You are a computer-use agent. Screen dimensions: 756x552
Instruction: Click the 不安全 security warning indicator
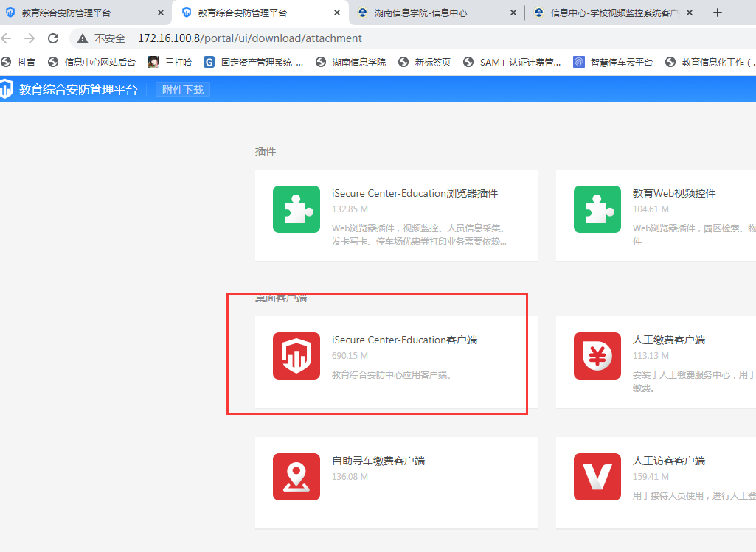point(102,38)
